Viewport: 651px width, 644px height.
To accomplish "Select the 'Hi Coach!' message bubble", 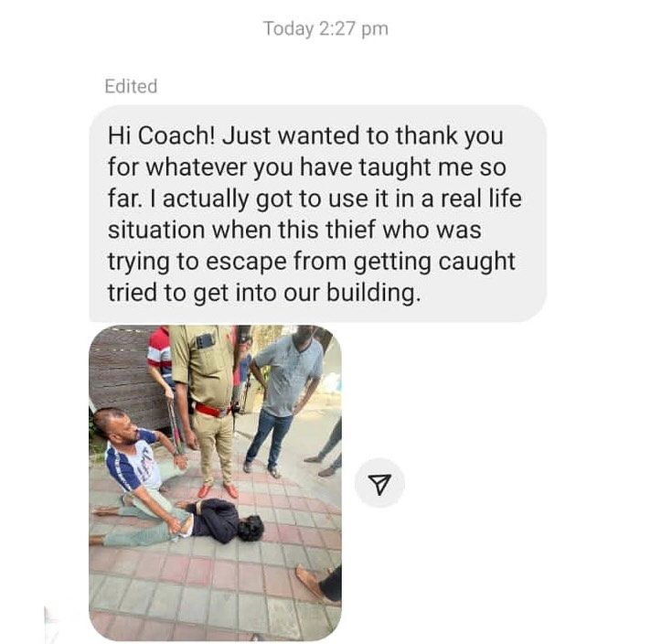I will [317, 213].
